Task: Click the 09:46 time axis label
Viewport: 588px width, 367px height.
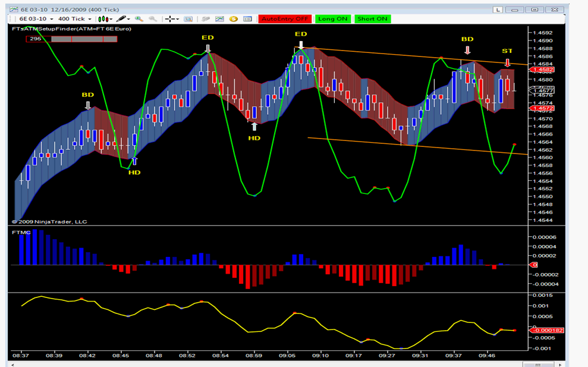Action: 487,355
